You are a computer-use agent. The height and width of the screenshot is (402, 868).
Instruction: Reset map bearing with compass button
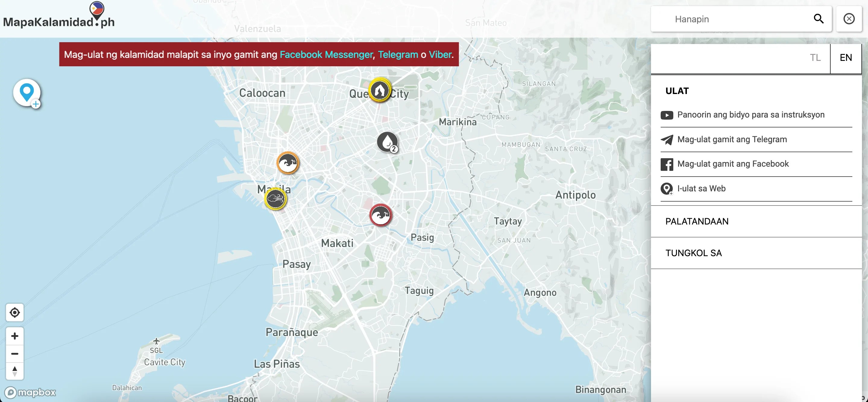pos(14,371)
